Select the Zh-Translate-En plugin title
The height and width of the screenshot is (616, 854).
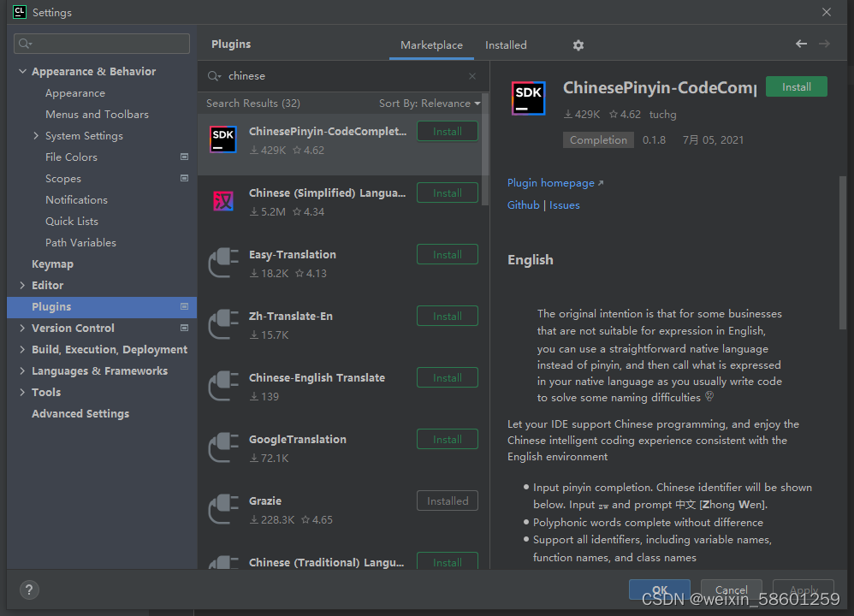pos(291,316)
